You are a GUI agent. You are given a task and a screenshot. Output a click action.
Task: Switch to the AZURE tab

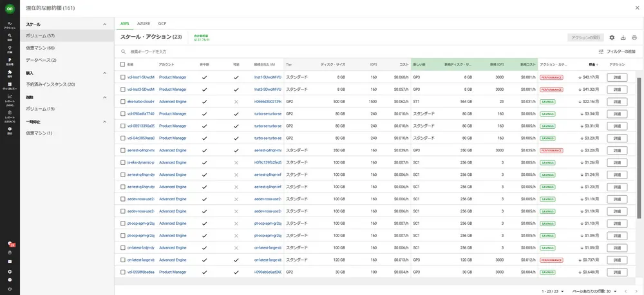point(144,23)
